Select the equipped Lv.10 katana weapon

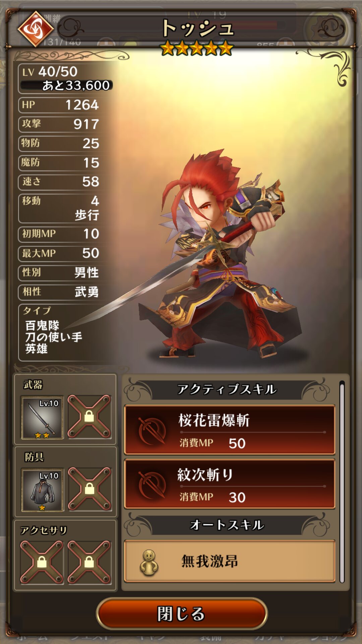[42, 418]
